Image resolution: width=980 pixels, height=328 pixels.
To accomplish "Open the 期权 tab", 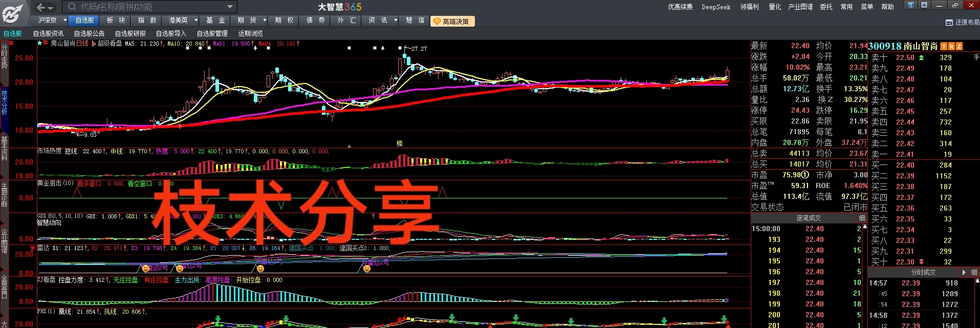I will click(x=284, y=20).
